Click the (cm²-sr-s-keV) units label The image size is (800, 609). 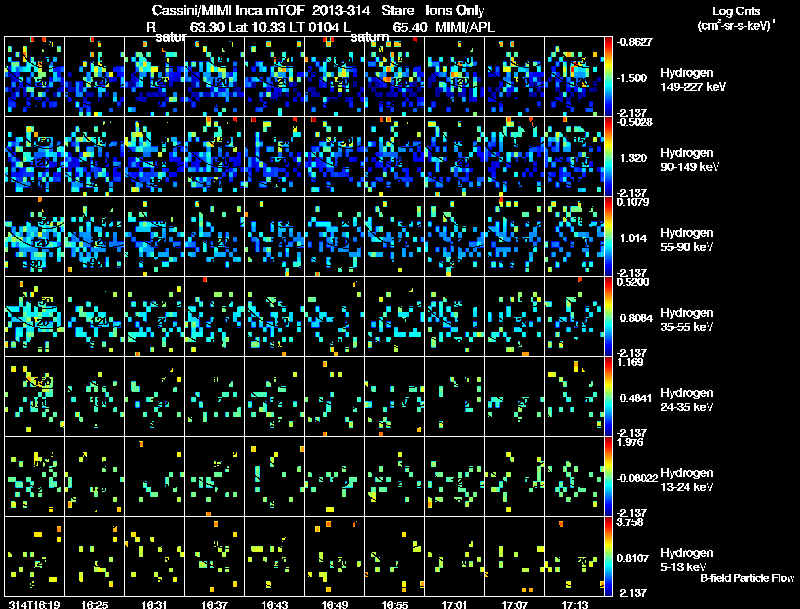coord(737,25)
